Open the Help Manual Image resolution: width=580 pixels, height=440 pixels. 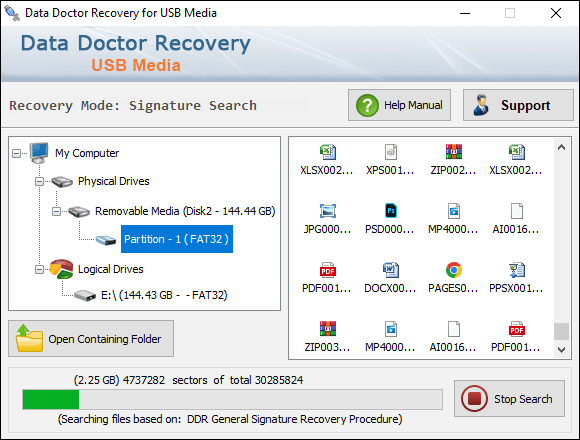(x=399, y=105)
